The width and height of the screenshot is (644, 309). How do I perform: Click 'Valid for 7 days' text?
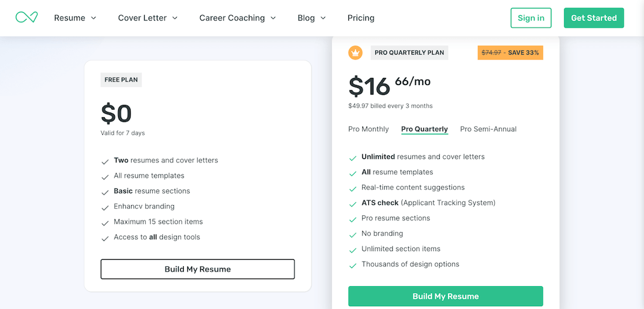pyautogui.click(x=122, y=133)
